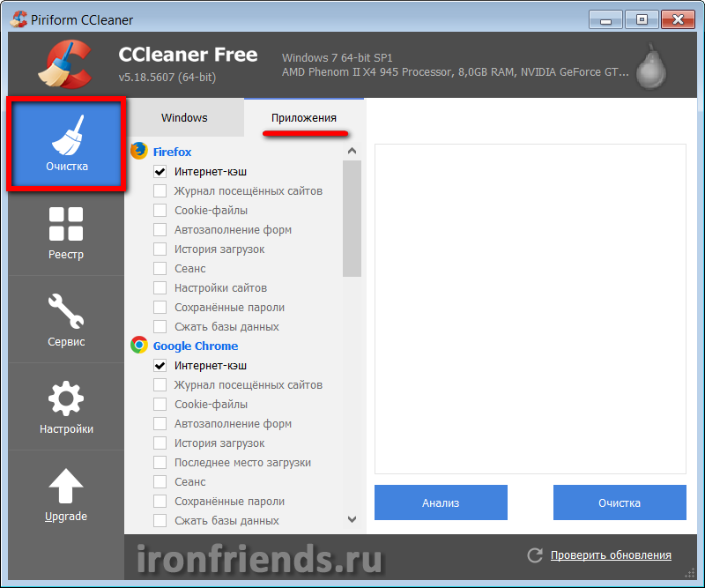Click the Анализ button

click(441, 502)
